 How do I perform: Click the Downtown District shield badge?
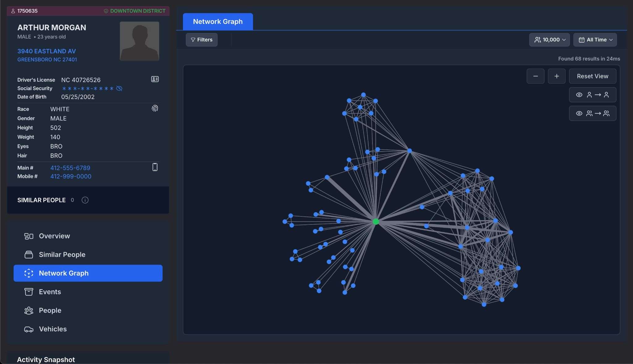pos(134,11)
